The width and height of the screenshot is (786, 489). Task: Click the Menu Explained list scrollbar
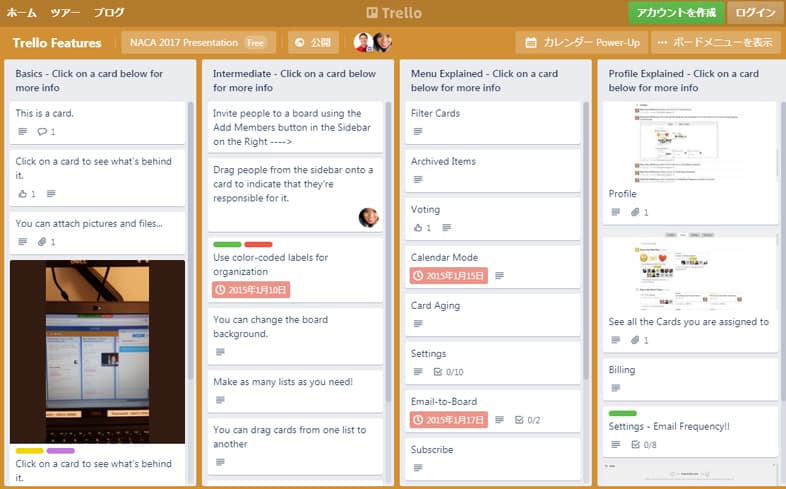click(x=585, y=240)
